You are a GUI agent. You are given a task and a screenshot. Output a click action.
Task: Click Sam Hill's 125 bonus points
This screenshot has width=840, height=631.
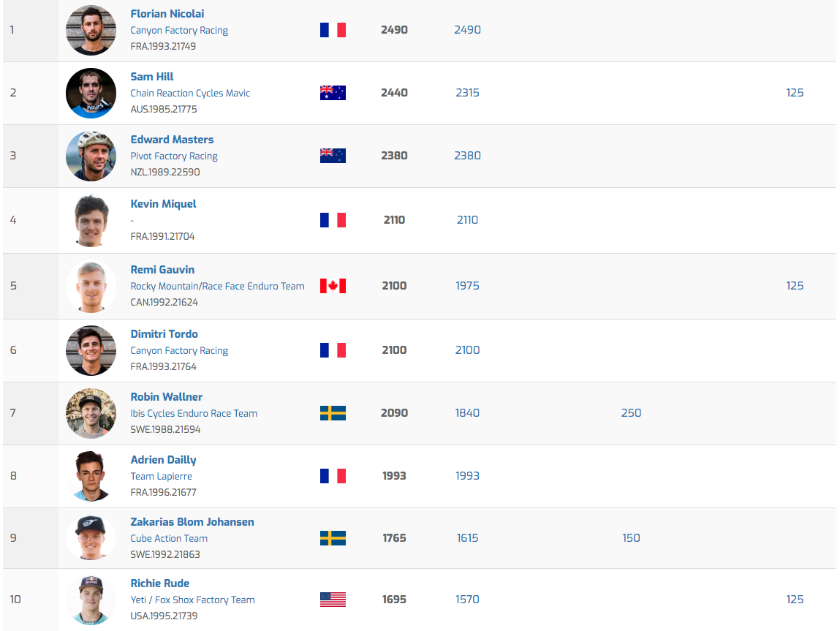(795, 93)
